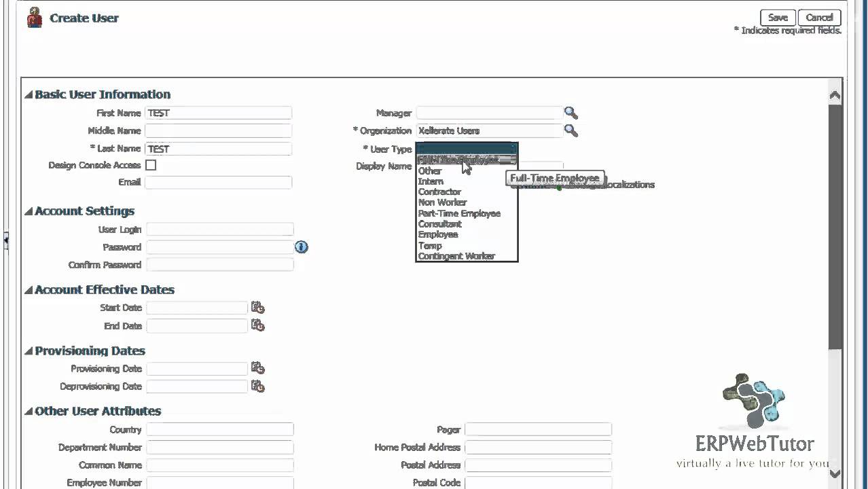Click the Department Number field
The image size is (868, 489).
[x=220, y=448]
